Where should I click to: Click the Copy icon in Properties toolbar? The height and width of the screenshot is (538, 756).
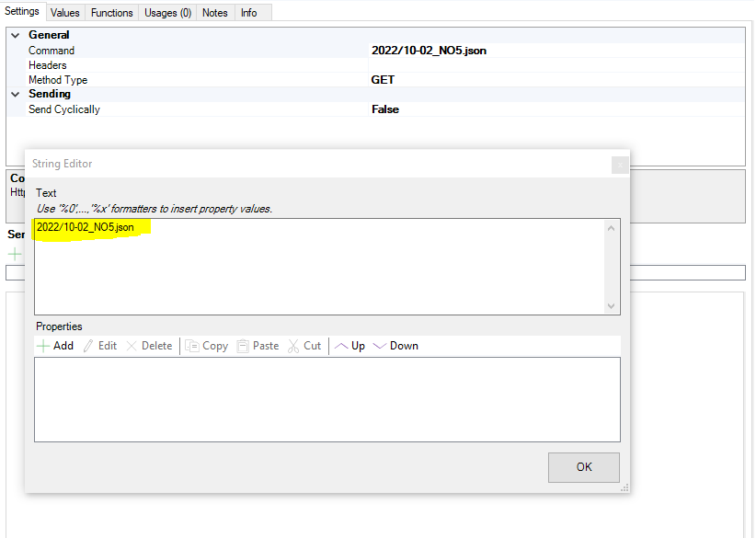click(192, 346)
